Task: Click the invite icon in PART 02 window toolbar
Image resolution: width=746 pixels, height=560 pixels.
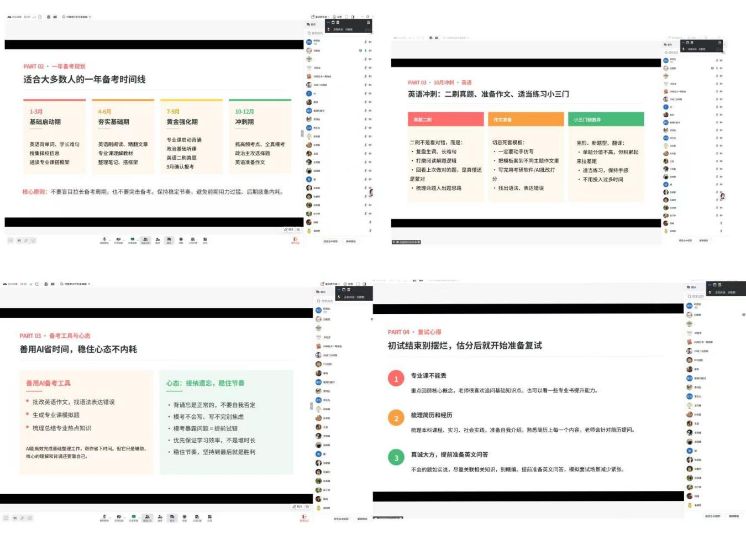Action: click(157, 240)
